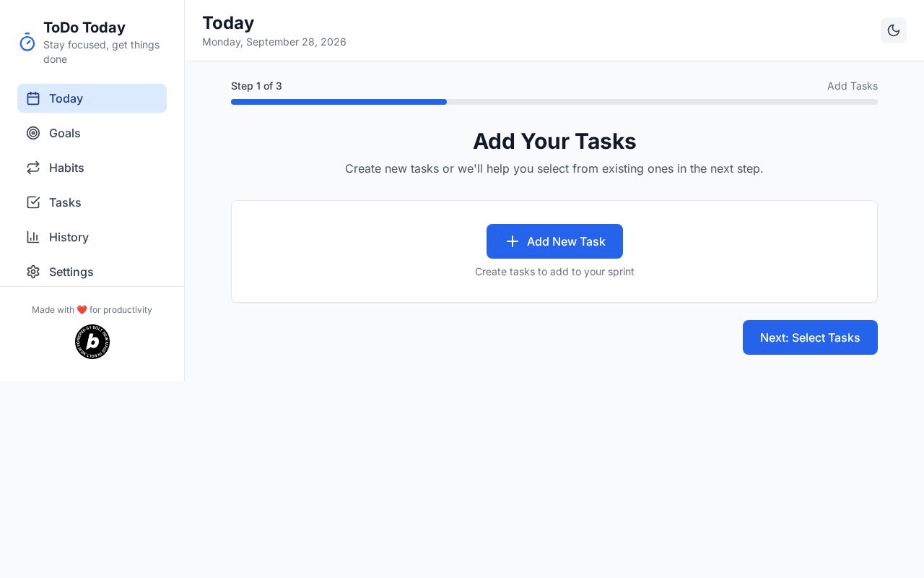924x578 pixels.
Task: Open Settings from the sidebar
Action: coord(92,272)
